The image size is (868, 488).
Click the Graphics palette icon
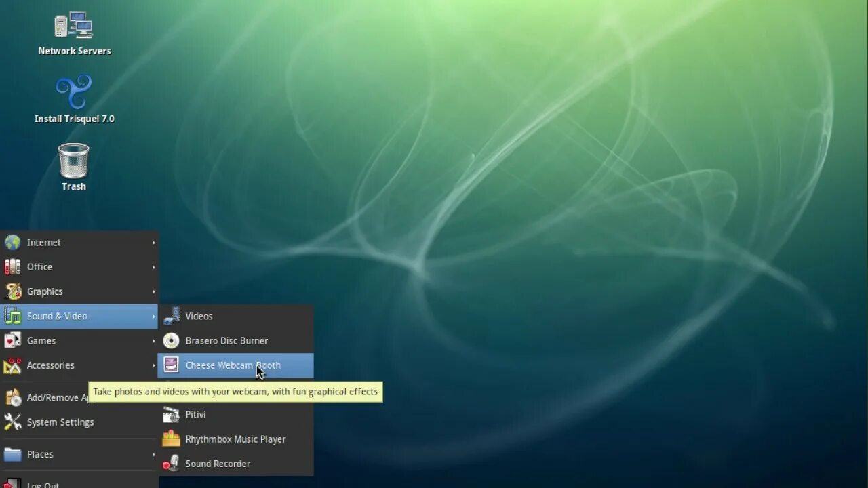pyautogui.click(x=13, y=291)
